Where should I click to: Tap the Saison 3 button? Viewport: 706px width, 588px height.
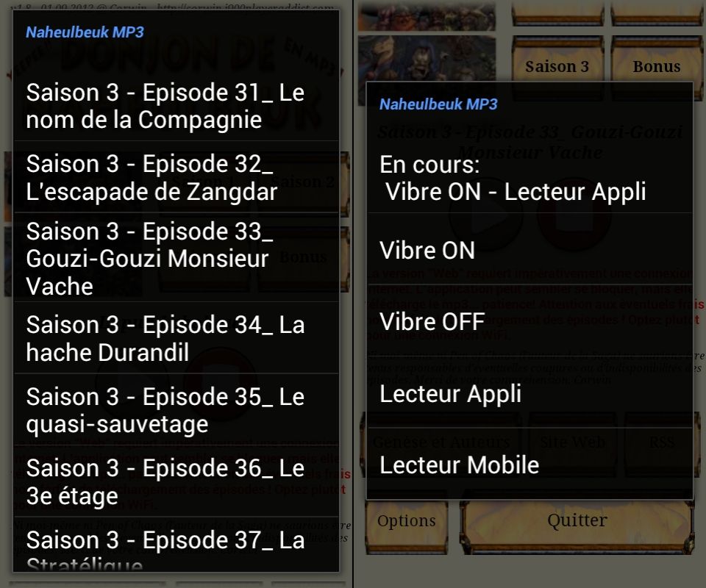[x=557, y=66]
